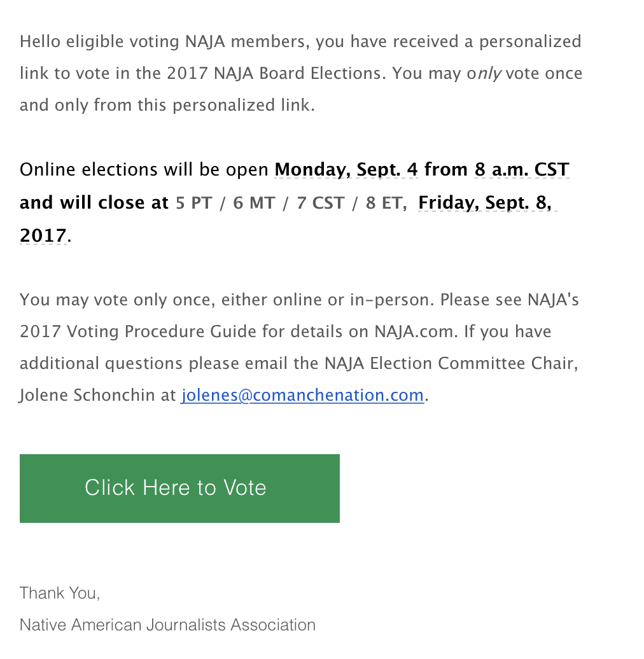Click the bold and will close at text

[94, 203]
